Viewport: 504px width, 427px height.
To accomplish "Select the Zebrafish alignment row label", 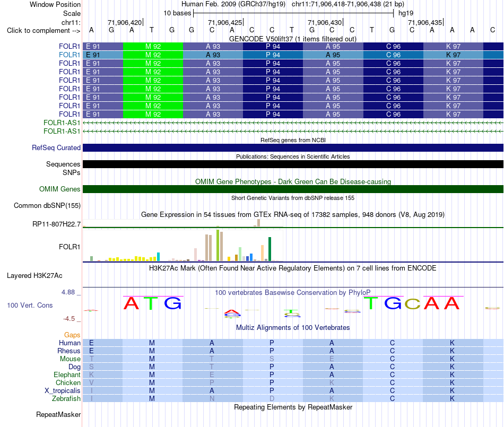I will (x=66, y=398).
